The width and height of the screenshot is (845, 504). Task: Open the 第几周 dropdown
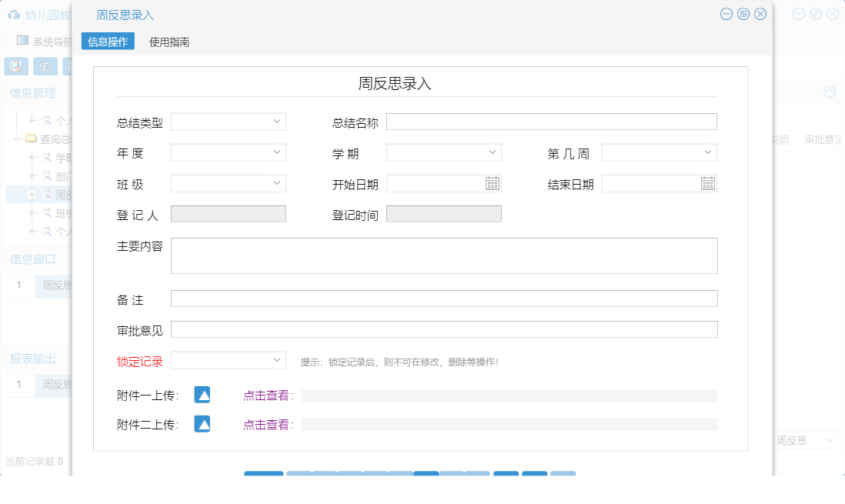pos(659,152)
